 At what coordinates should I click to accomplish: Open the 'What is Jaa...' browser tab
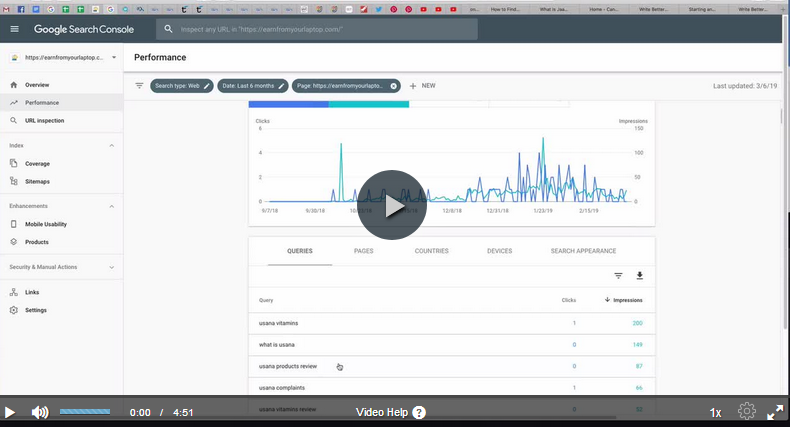pos(553,9)
